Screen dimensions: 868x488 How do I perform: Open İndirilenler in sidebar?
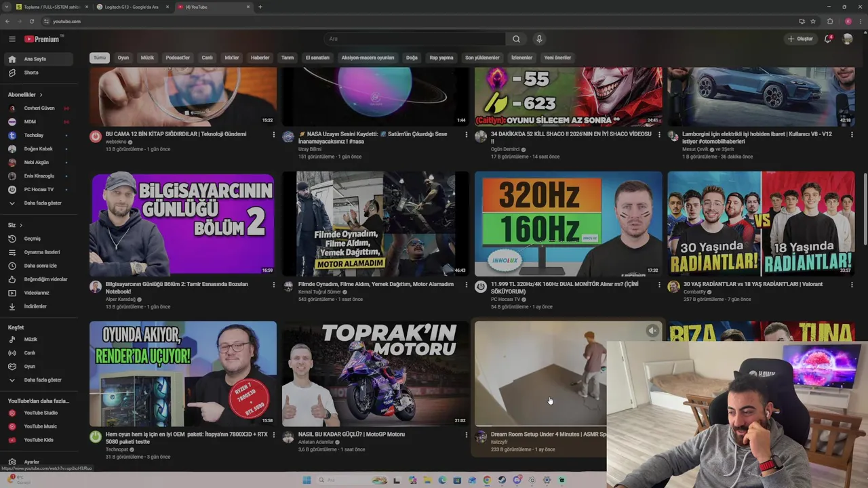point(39,306)
